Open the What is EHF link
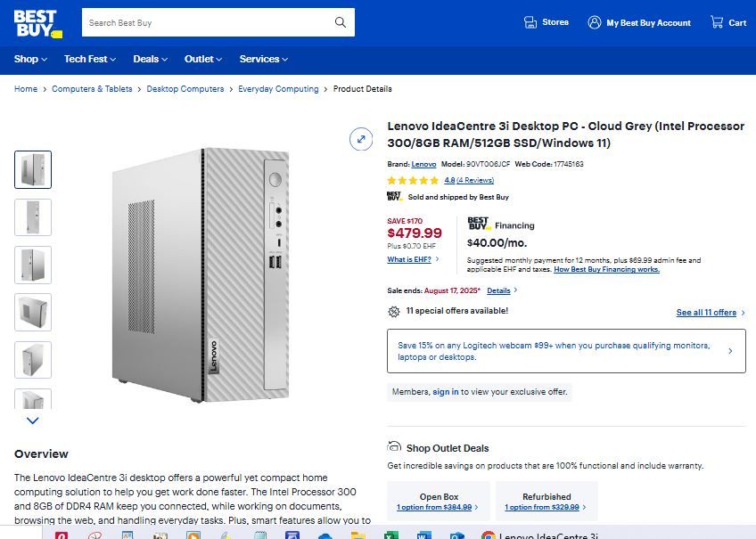The height and width of the screenshot is (539, 756). pos(409,258)
